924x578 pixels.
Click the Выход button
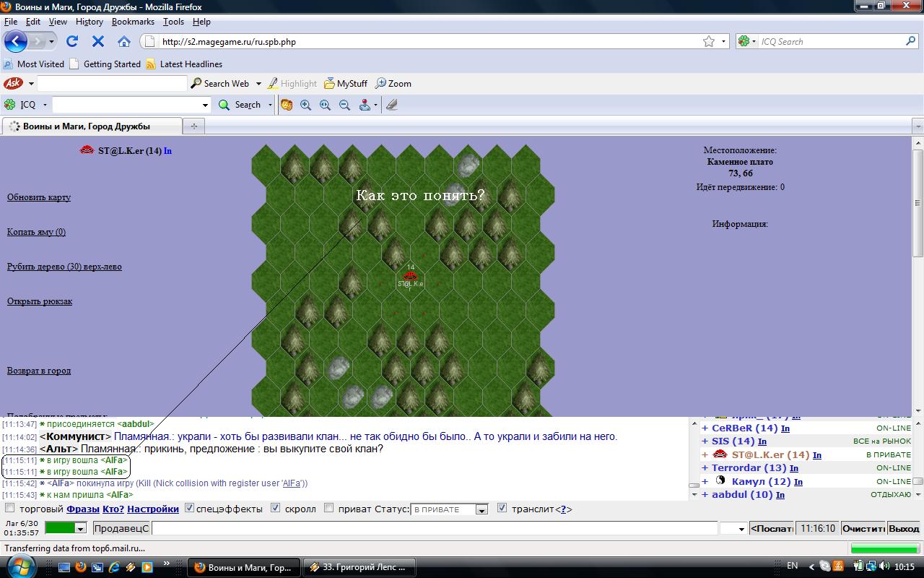[x=904, y=529]
